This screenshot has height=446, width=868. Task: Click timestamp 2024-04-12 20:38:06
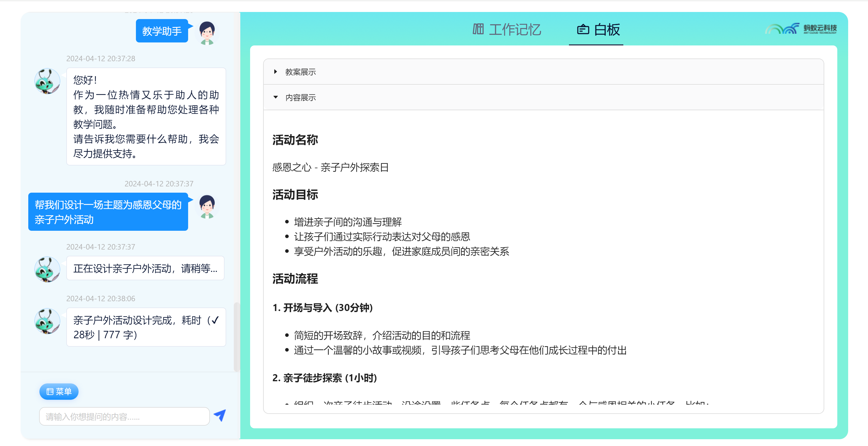pos(100,299)
